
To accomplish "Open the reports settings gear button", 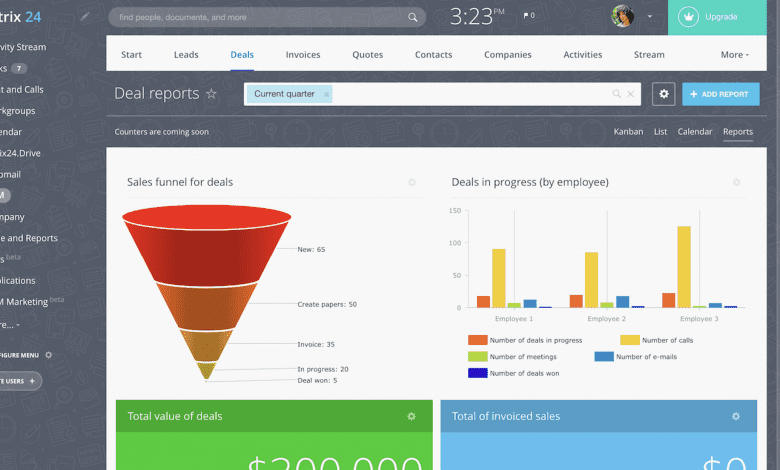I will point(664,94).
